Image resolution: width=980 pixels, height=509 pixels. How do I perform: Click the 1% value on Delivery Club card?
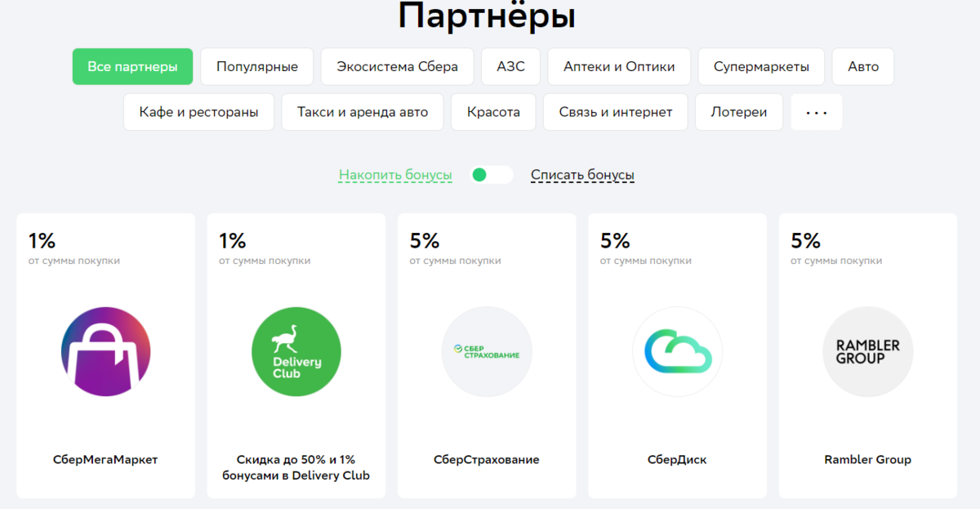(x=232, y=240)
